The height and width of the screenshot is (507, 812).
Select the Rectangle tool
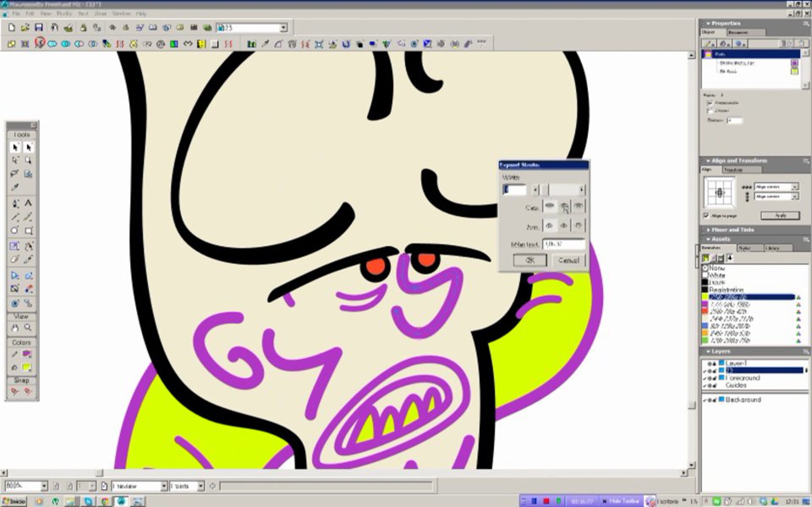point(29,231)
